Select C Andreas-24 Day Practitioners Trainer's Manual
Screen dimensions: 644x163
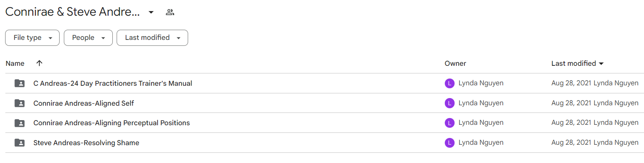113,84
